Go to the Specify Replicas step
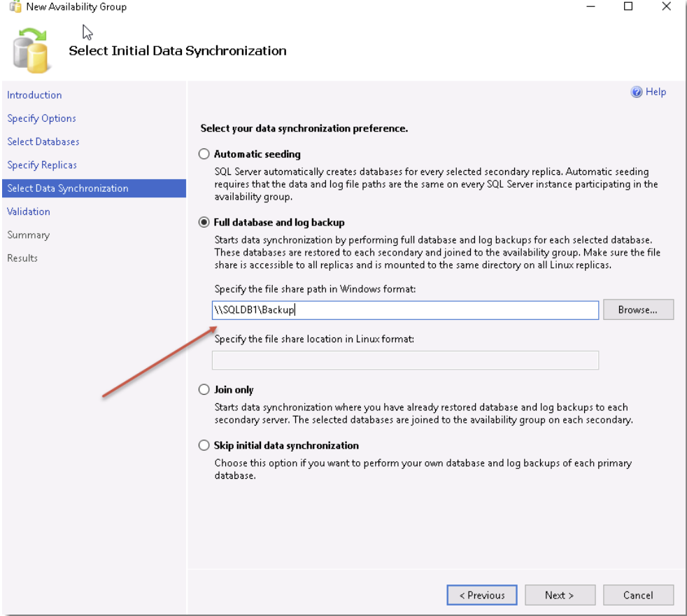 42,165
